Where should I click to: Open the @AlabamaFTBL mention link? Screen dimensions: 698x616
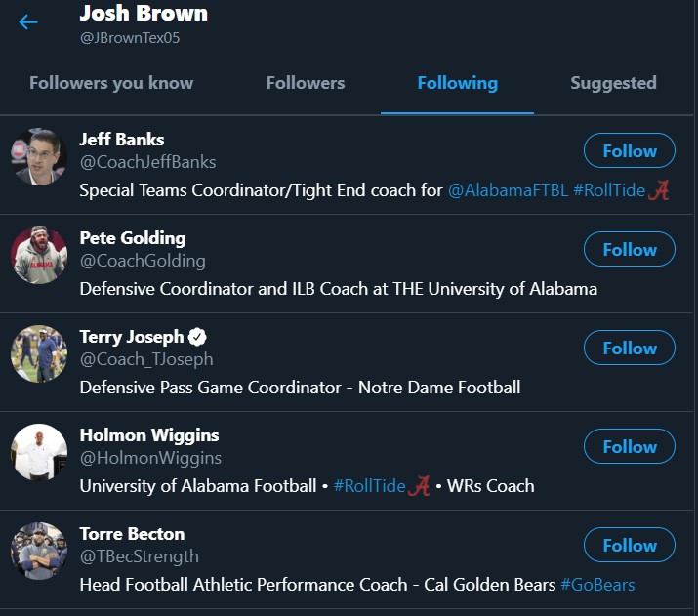(508, 190)
